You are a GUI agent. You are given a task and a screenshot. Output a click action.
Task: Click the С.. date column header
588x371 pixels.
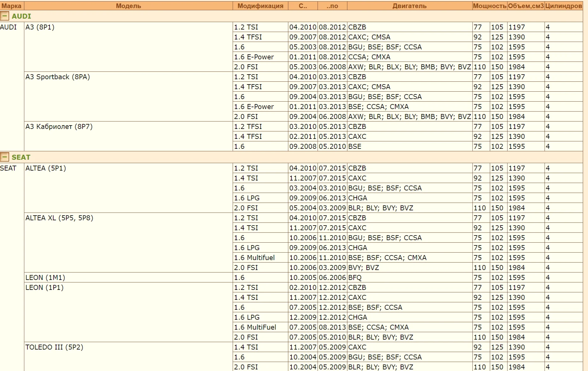point(303,6)
